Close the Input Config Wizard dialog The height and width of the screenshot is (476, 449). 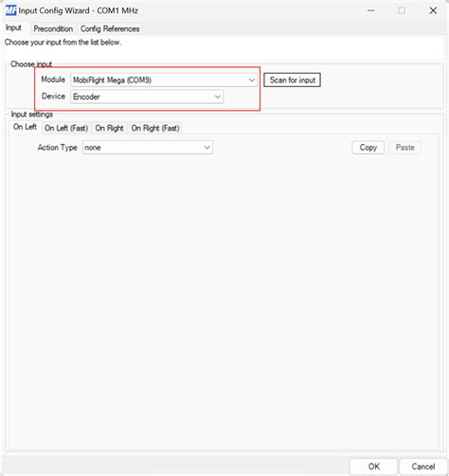pos(433,10)
